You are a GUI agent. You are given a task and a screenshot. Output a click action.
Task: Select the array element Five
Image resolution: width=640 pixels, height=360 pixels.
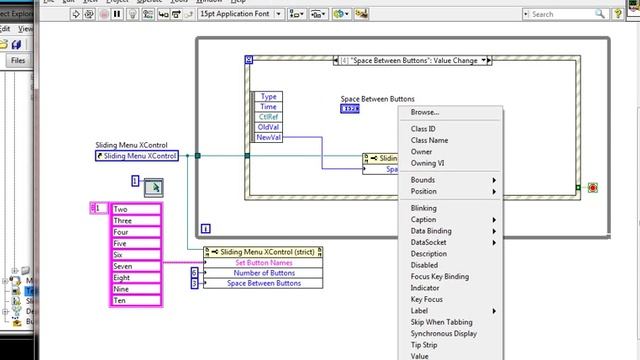click(x=136, y=243)
